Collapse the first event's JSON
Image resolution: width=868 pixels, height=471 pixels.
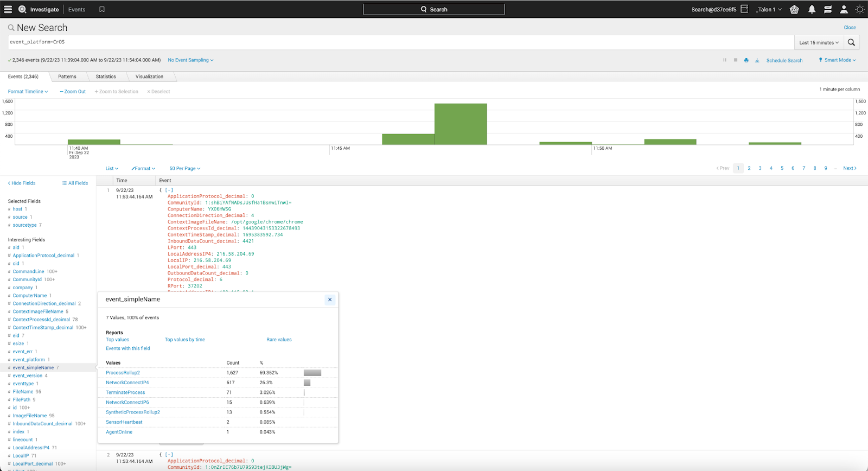(x=169, y=190)
